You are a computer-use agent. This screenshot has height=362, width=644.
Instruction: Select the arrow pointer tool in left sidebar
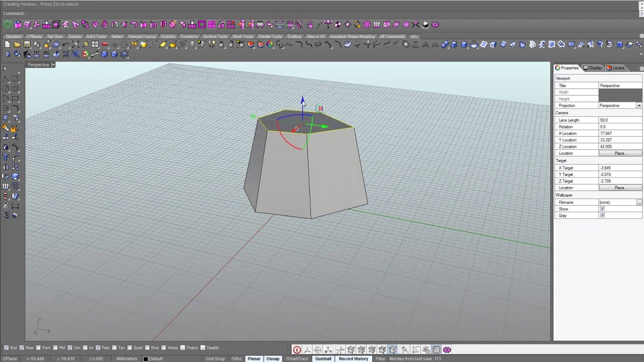(5, 69)
